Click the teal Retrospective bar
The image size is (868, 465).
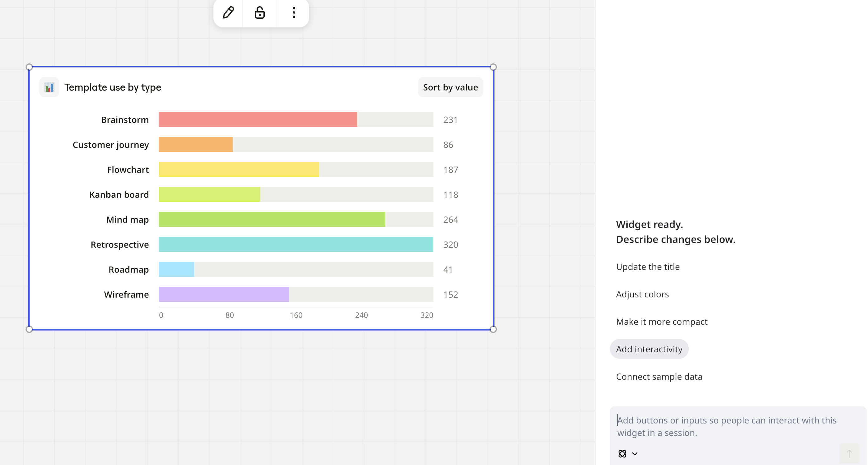click(296, 244)
